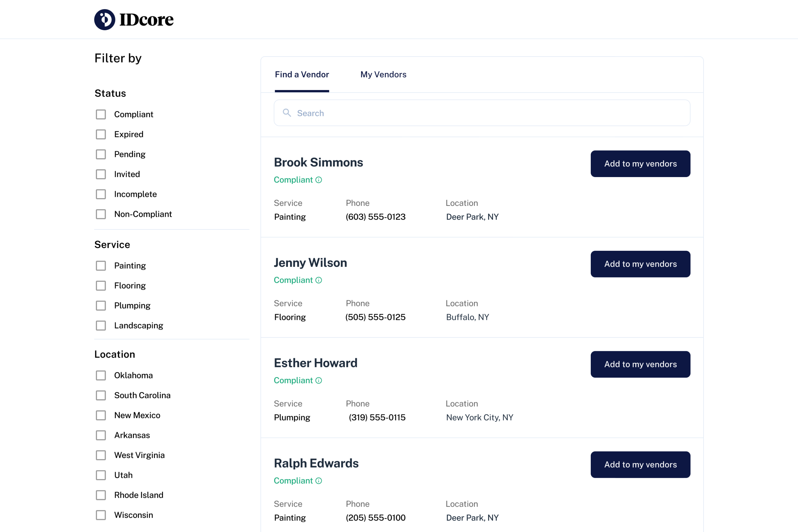Open Jenny Wilson compliance info icon
The image size is (798, 532).
[318, 280]
